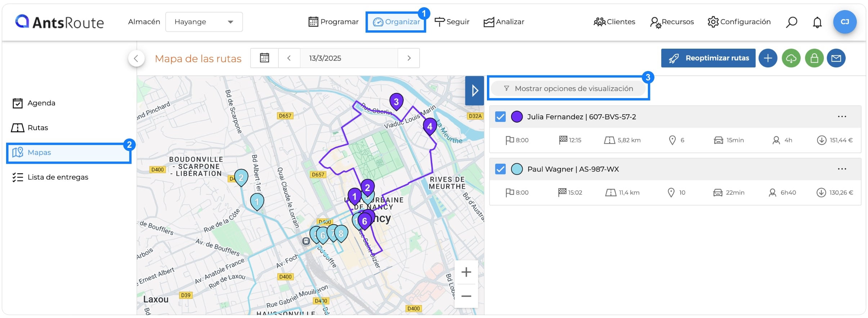Click light blue map marker 1
Screen dimensions: 868x318
(x=257, y=202)
